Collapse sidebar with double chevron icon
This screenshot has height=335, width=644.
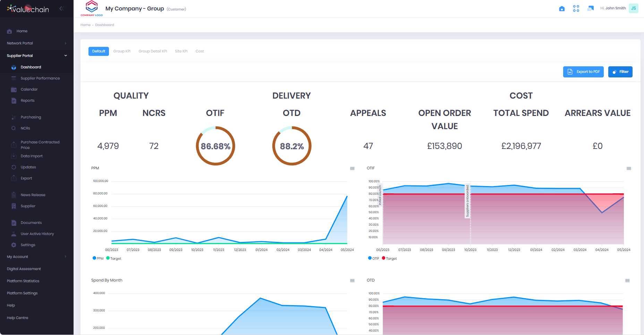61,9
